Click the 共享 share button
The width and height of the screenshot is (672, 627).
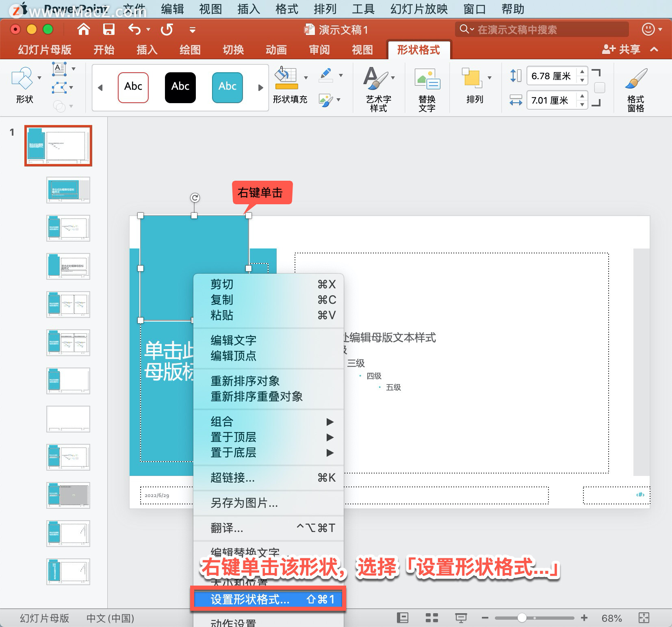621,50
